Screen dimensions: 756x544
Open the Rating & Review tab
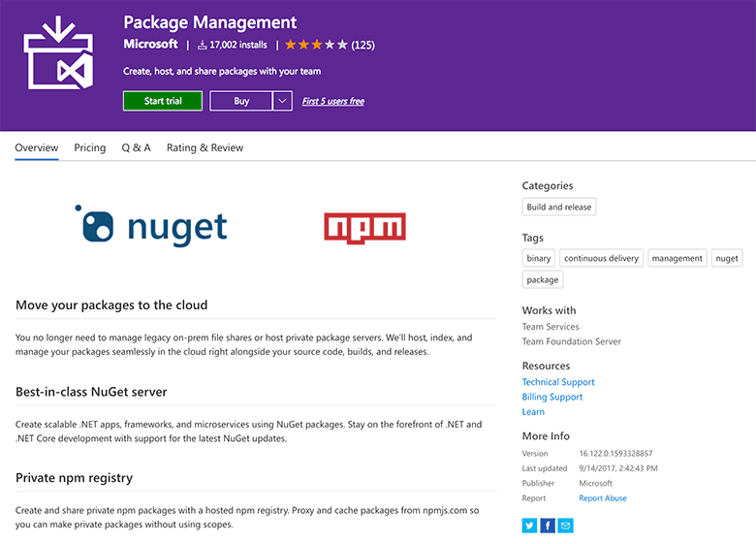[205, 148]
